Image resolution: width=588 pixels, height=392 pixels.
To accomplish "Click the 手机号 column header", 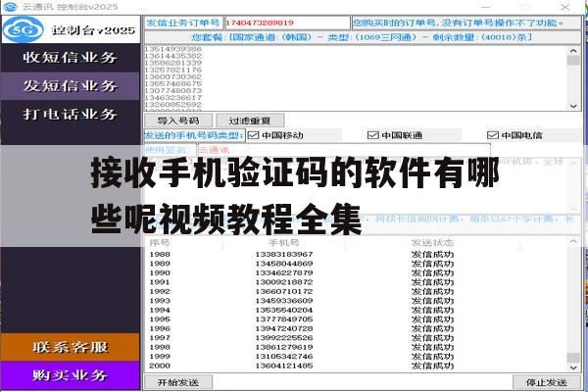I will coord(284,243).
